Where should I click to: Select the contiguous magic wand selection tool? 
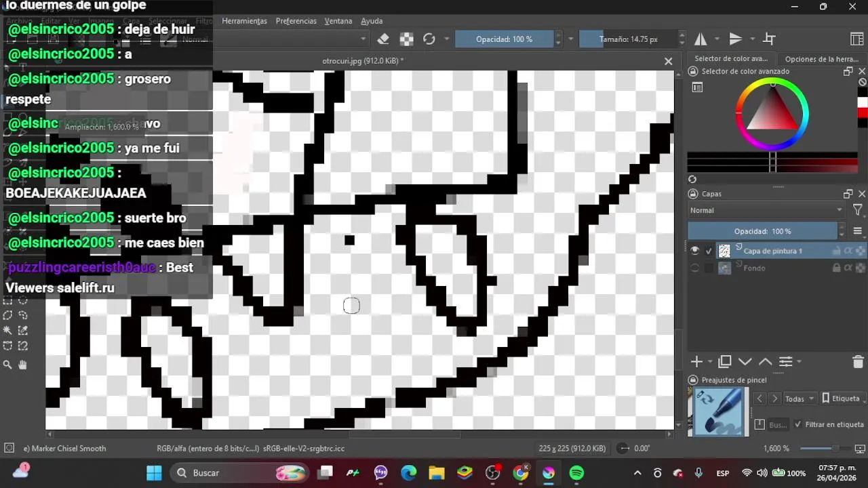[7, 331]
